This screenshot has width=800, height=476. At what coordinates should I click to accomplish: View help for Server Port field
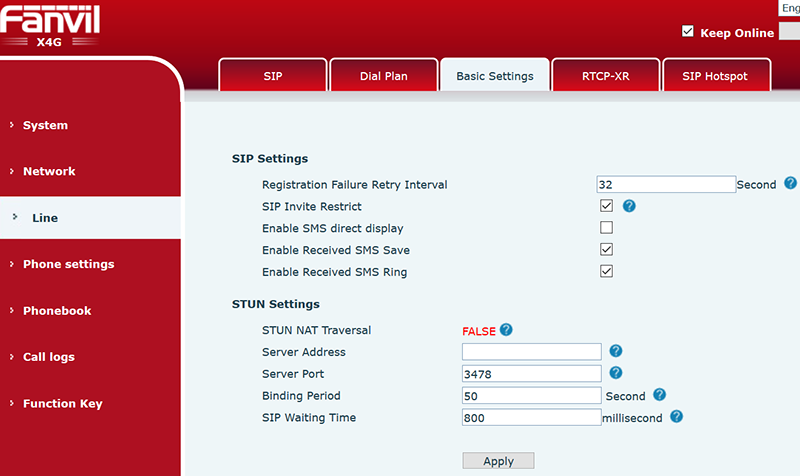tap(616, 373)
